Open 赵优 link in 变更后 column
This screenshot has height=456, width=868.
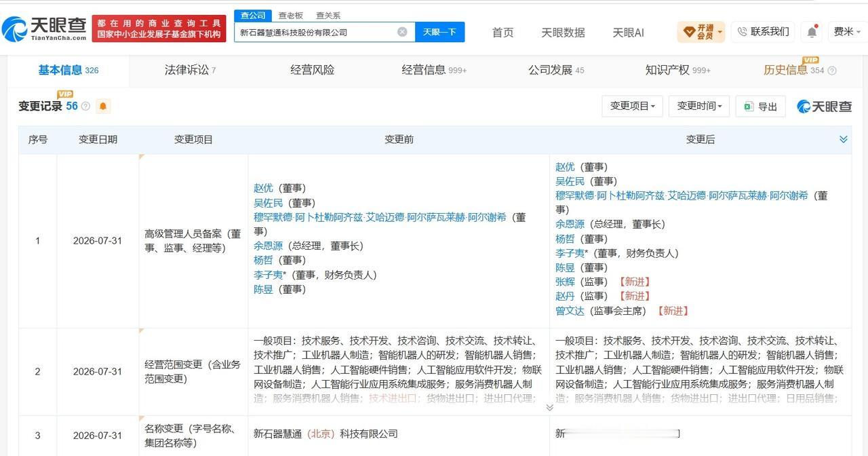point(565,167)
